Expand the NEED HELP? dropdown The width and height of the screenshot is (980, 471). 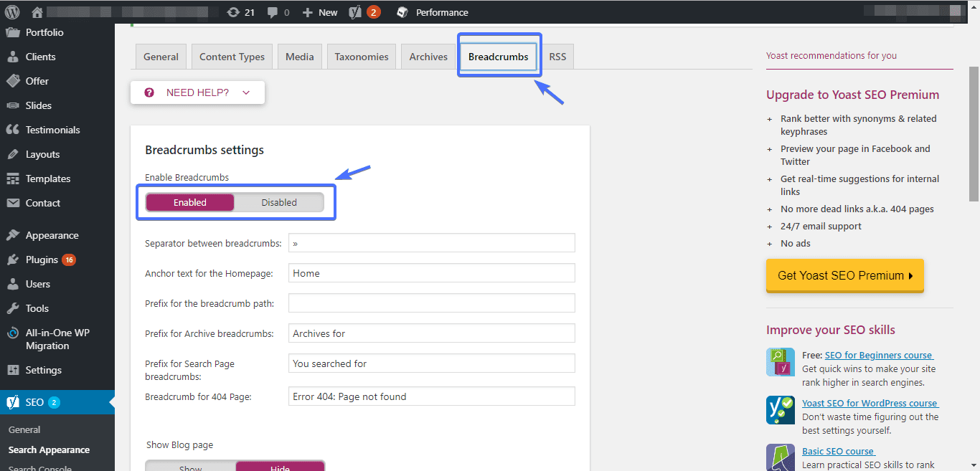[x=197, y=92]
